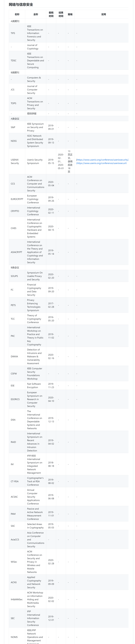Click the NDSS conference name cell
This screenshot has width=135, height=644.
(14, 141)
